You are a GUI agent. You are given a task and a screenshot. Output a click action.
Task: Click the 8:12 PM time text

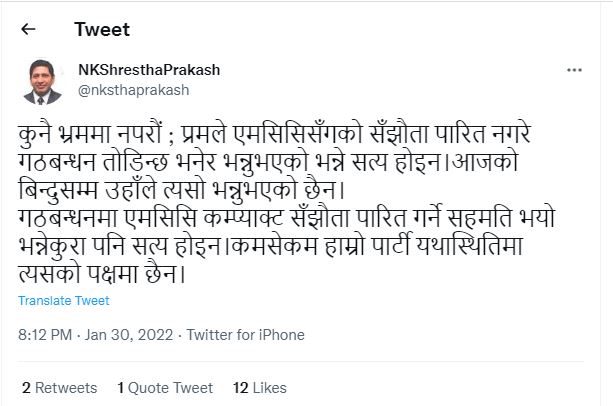(x=45, y=335)
